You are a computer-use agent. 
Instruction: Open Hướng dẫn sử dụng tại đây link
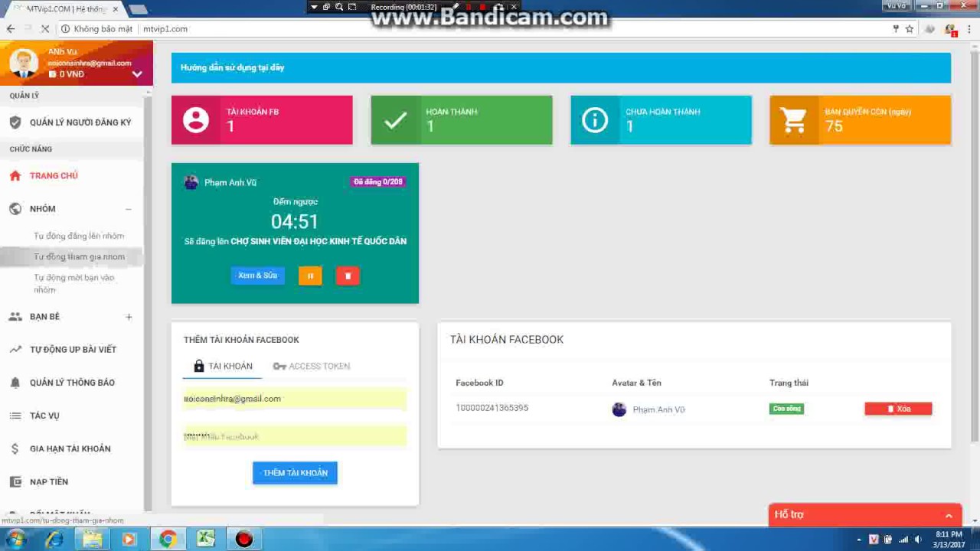click(x=233, y=67)
